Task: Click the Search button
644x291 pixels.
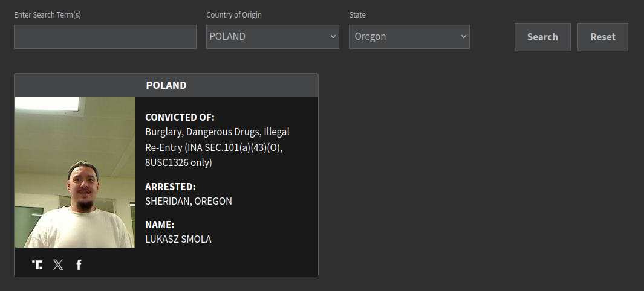Action: click(542, 37)
